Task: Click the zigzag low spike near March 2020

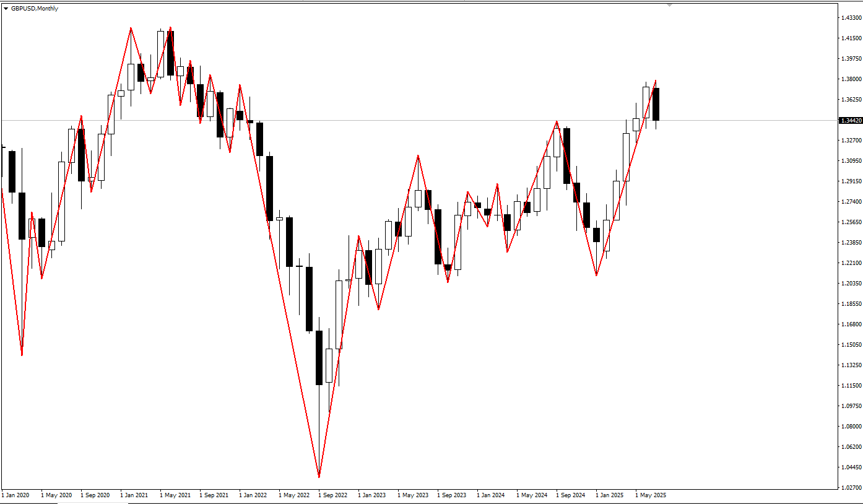Action: [x=22, y=355]
